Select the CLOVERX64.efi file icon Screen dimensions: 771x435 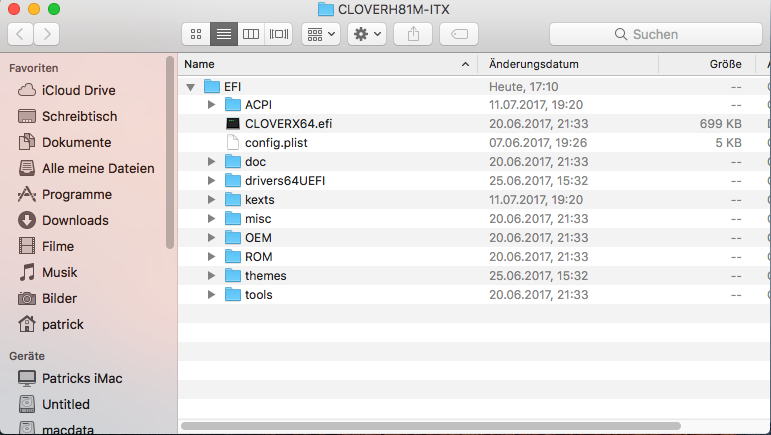pos(233,124)
